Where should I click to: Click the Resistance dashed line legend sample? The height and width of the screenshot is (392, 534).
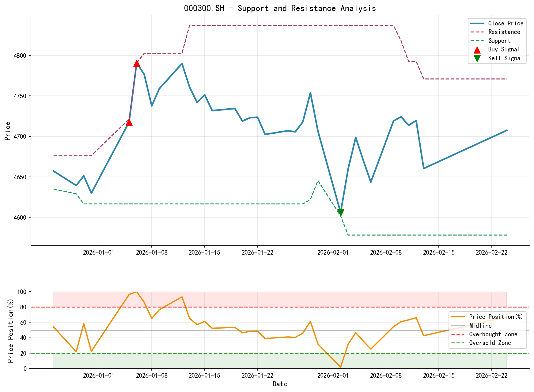(477, 32)
